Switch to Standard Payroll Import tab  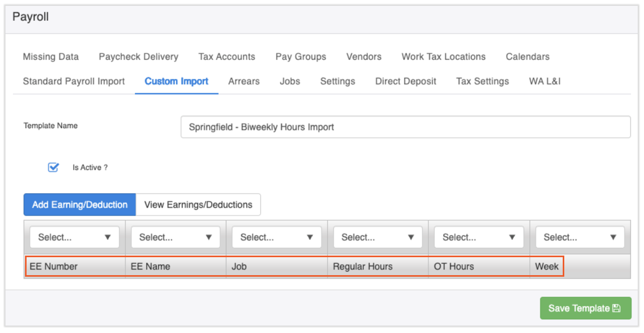(x=74, y=81)
